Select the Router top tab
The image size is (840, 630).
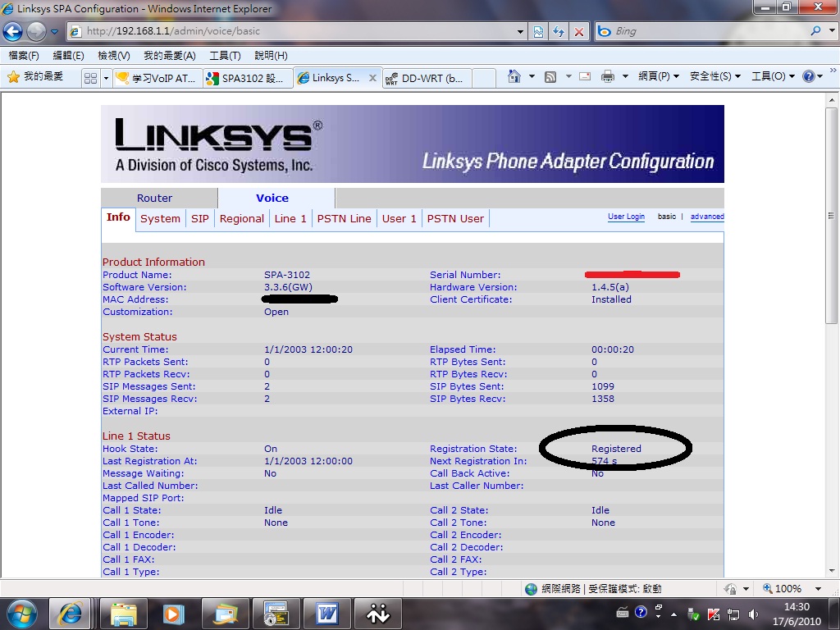[x=154, y=199]
